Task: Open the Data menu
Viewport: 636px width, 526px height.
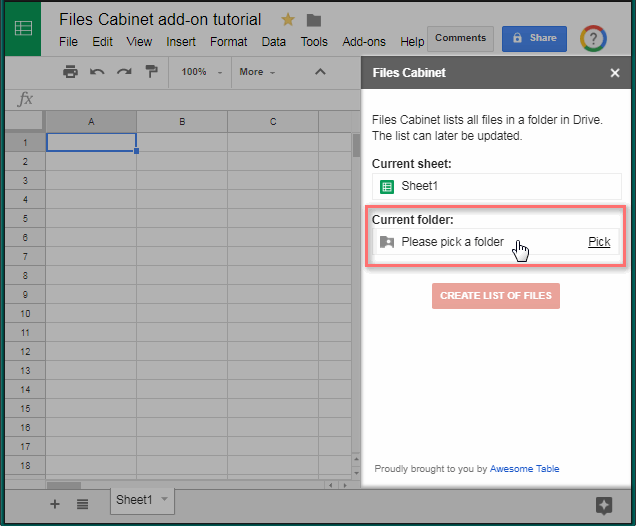Action: coord(273,41)
